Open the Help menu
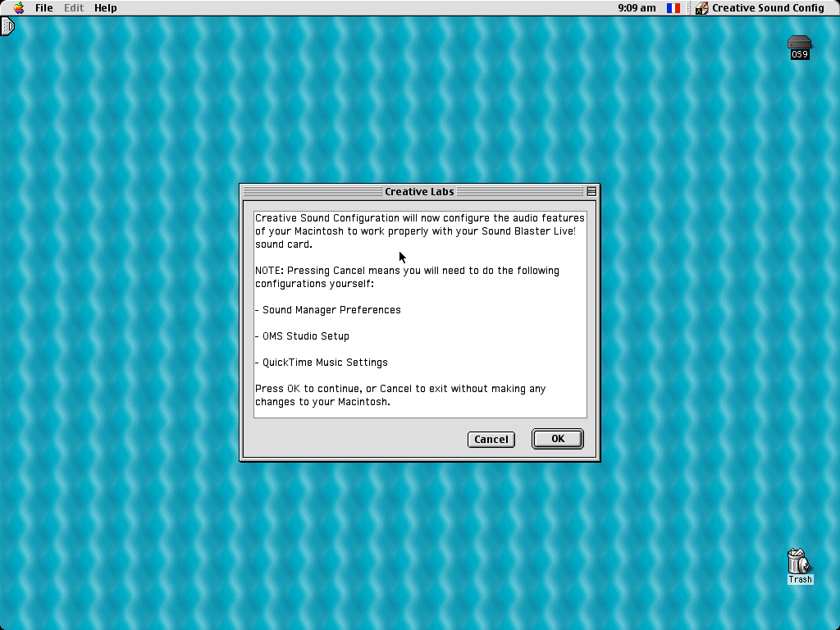 point(106,8)
